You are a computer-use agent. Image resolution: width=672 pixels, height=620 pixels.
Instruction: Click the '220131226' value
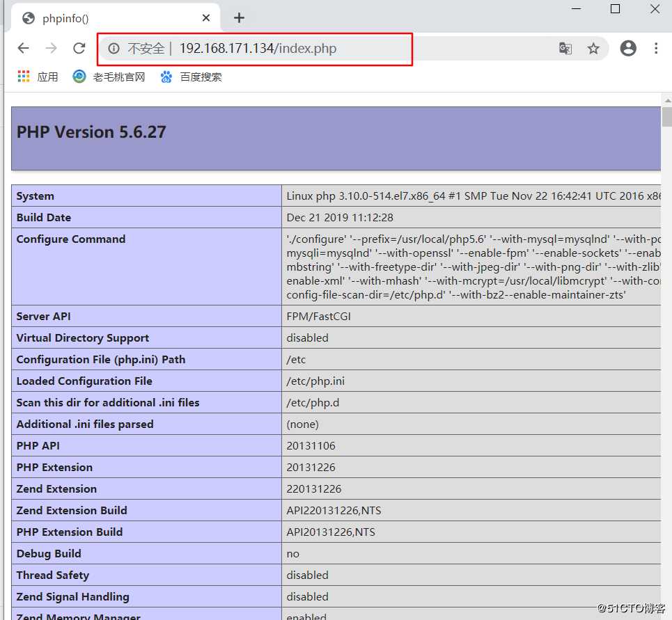click(313, 488)
